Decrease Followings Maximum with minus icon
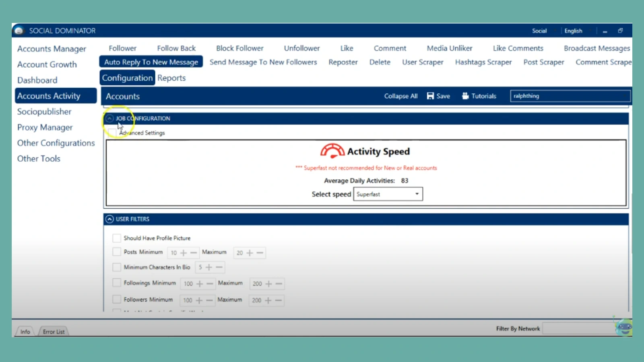This screenshot has width=644, height=362. coord(279,284)
